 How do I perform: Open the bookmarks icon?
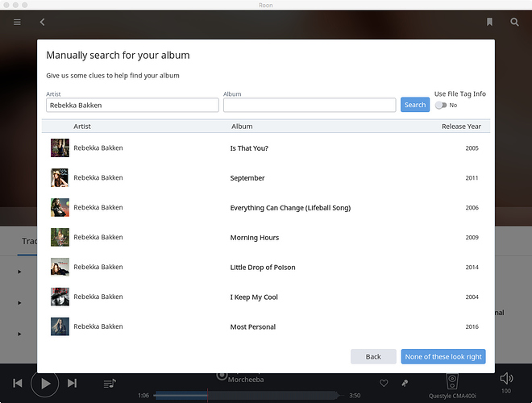489,22
